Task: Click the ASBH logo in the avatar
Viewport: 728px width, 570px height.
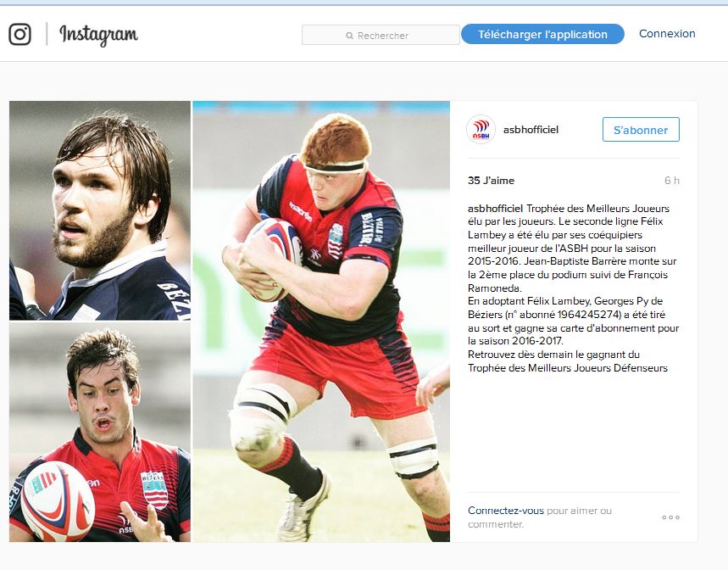Action: tap(481, 130)
